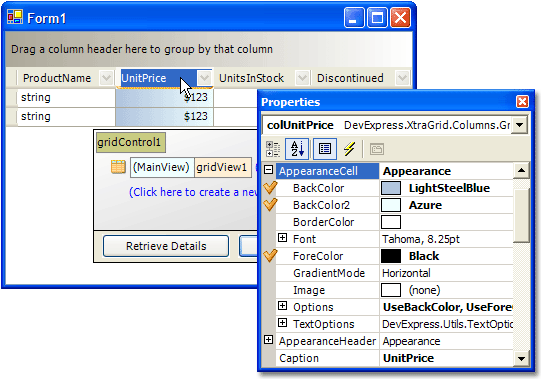Collapse the AppearanceCell property group
This screenshot has height=379, width=541.
tap(268, 170)
